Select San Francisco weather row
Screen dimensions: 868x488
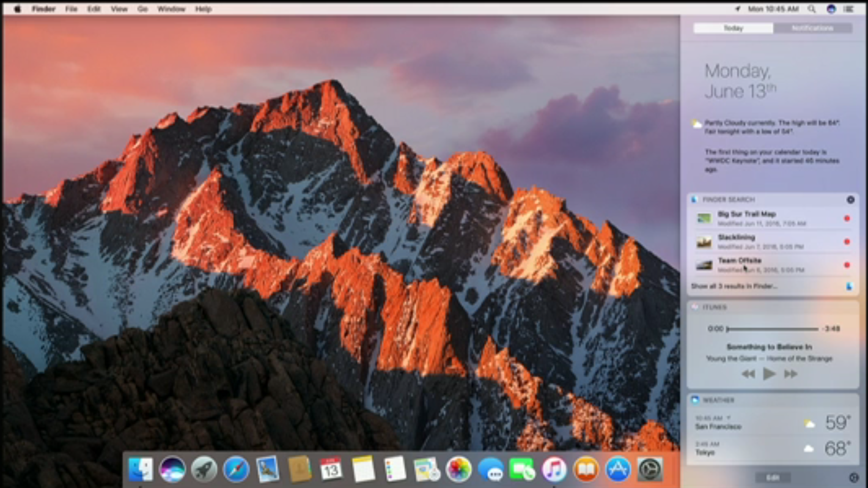773,423
